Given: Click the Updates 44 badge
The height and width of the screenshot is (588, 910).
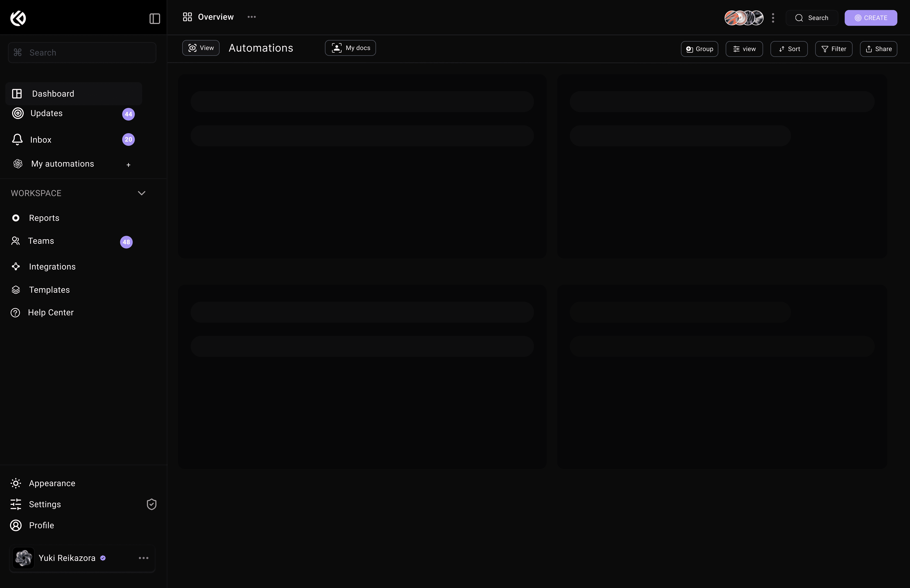Looking at the screenshot, I should pos(128,114).
